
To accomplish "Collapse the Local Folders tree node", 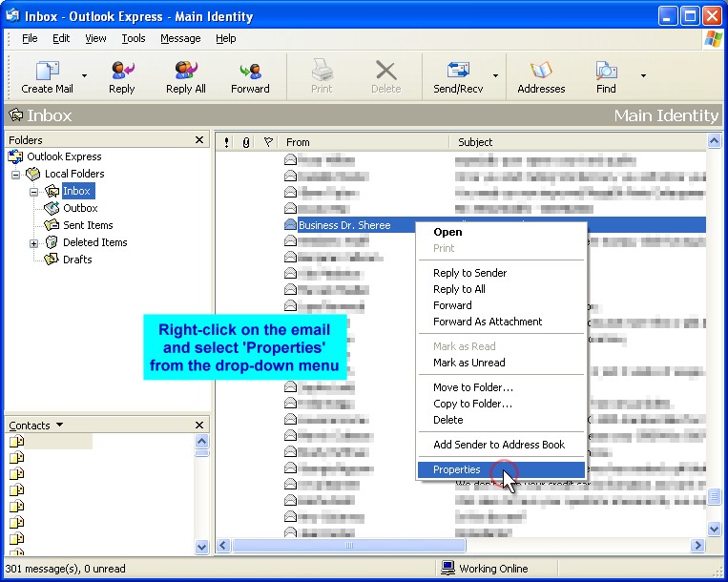I will [16, 175].
